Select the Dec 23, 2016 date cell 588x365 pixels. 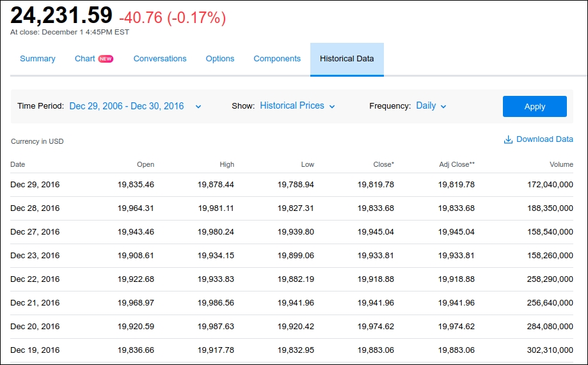[x=35, y=256]
